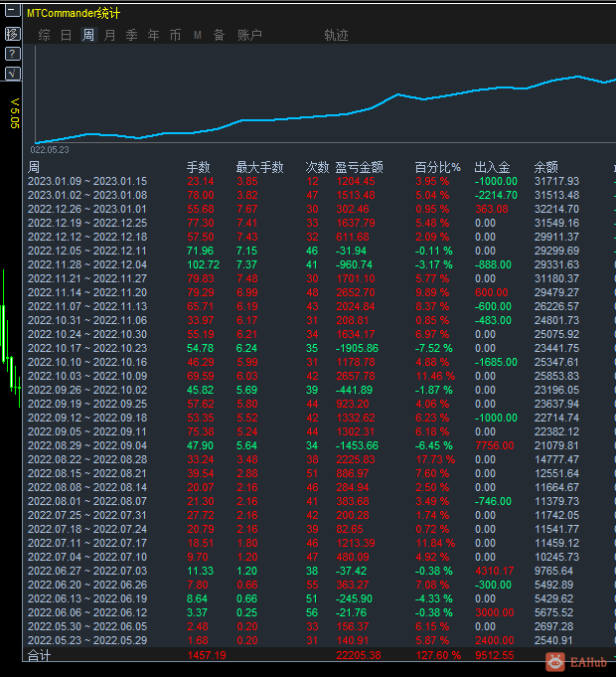Select row 2023.01.02 ~ 2023.01.08
The image size is (616, 677).
pyautogui.click(x=318, y=195)
